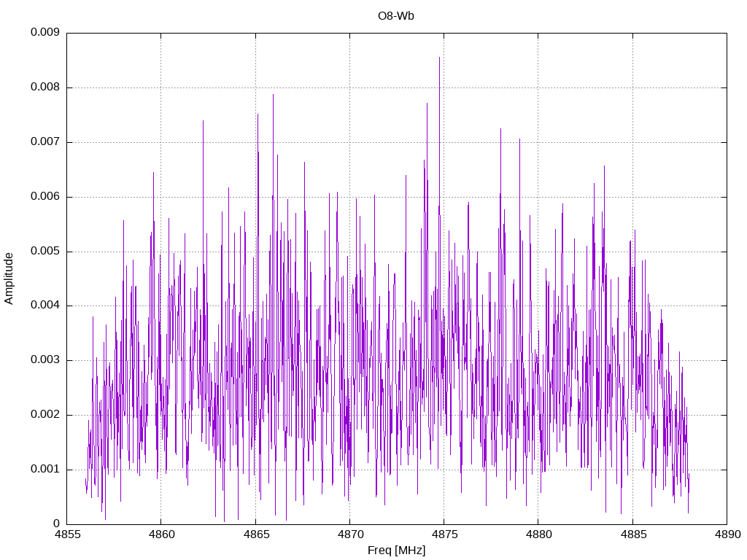Screen dimensions: 747x560
Task: Click the 0.007 y-axis tick label
Action: tap(45, 142)
